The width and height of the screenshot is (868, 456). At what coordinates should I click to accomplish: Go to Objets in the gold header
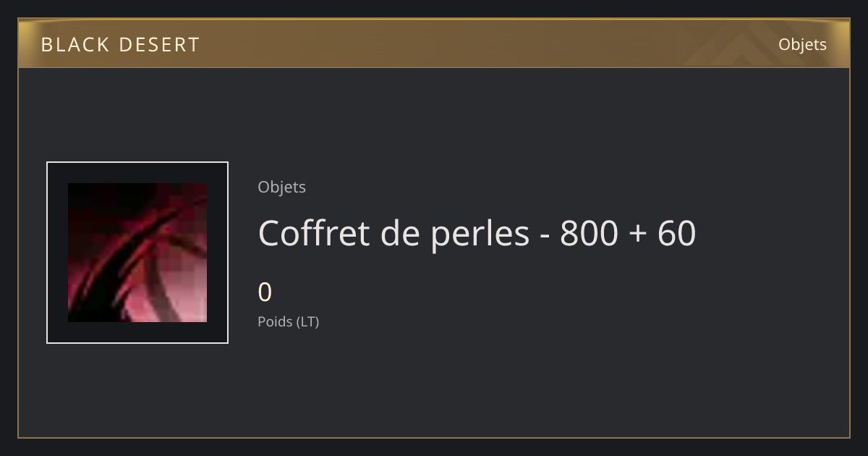(802, 44)
